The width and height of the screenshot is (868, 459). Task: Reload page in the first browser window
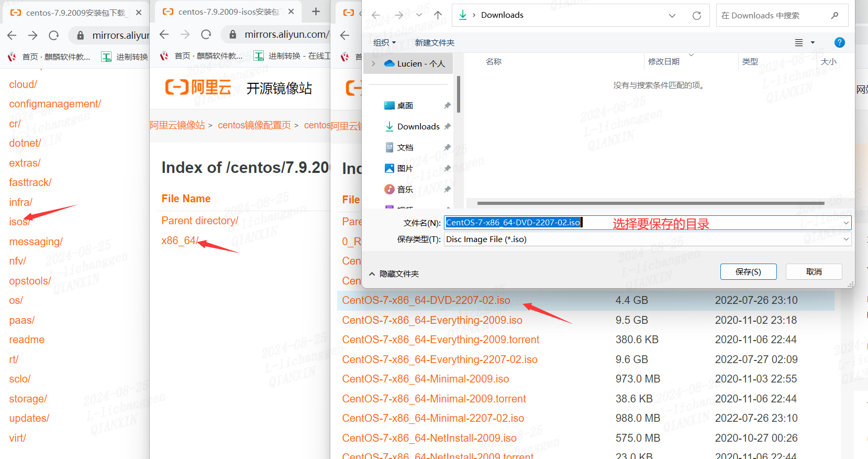53,35
